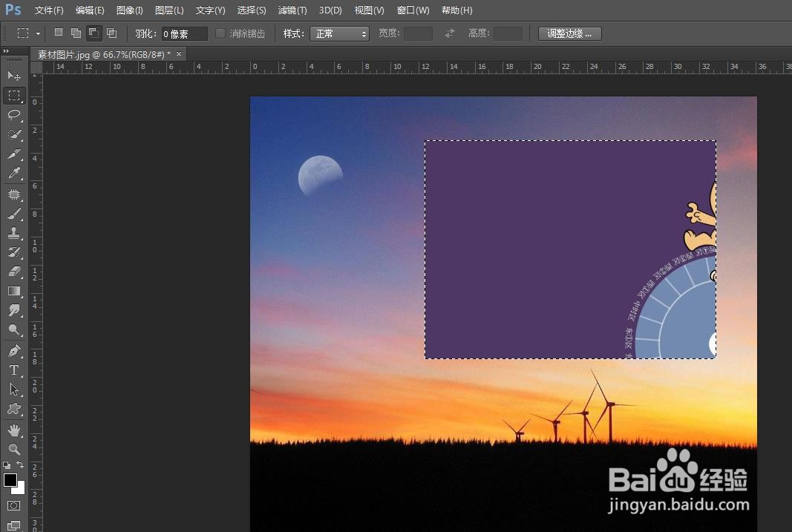Select the Eraser tool
Image resolution: width=792 pixels, height=532 pixels.
coord(14,272)
